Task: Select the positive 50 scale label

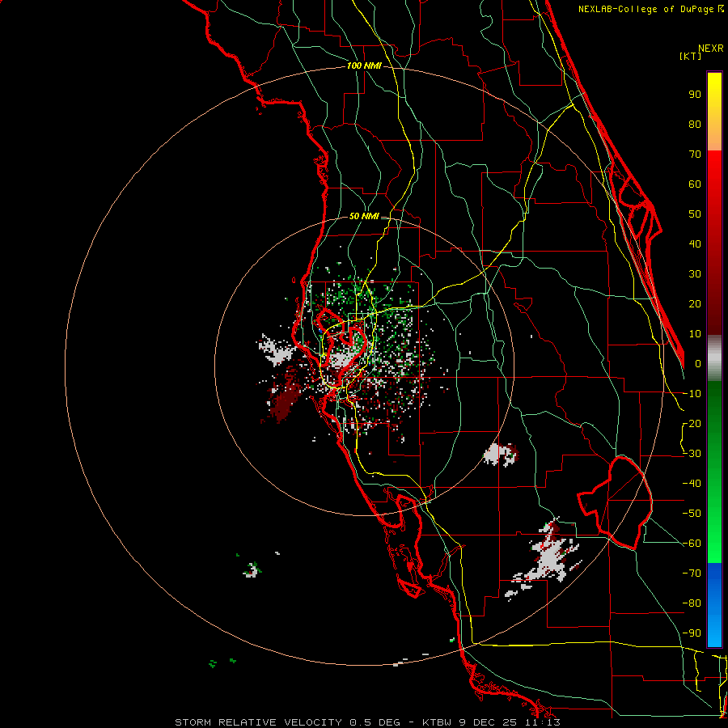Action: point(695,214)
